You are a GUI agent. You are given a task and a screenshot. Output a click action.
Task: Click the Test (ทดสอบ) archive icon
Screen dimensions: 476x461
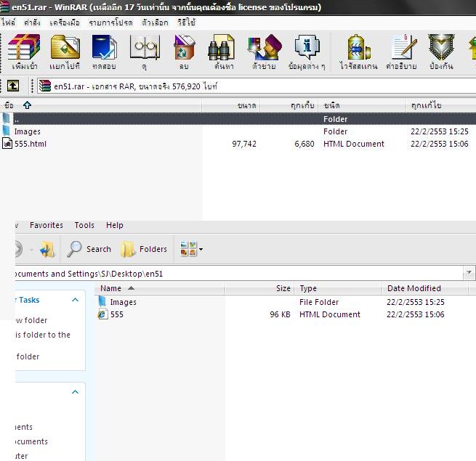(104, 47)
